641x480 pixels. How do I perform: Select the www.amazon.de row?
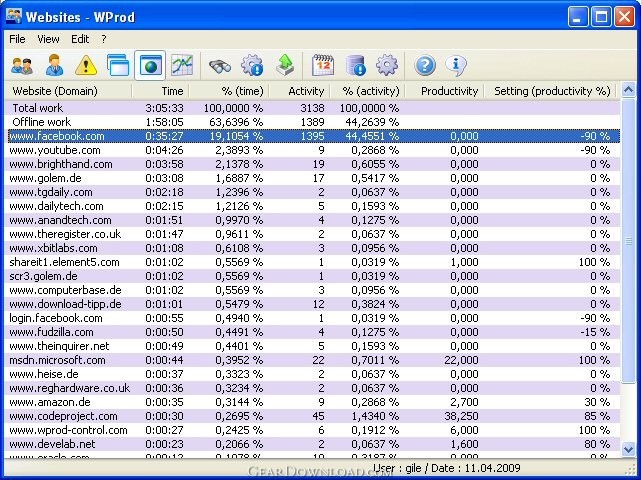pos(313,402)
